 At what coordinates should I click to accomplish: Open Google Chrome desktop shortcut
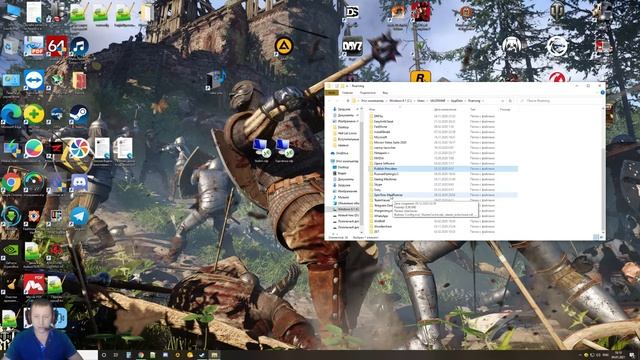coord(11,182)
